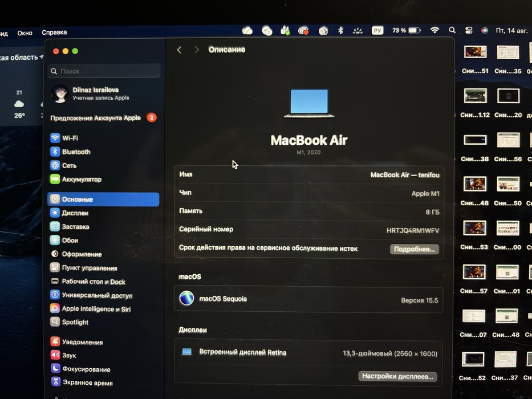Screen dimensions: 532x399
Task: Open desktop screenshot thumbnail Сни....38
Action: pos(475,140)
